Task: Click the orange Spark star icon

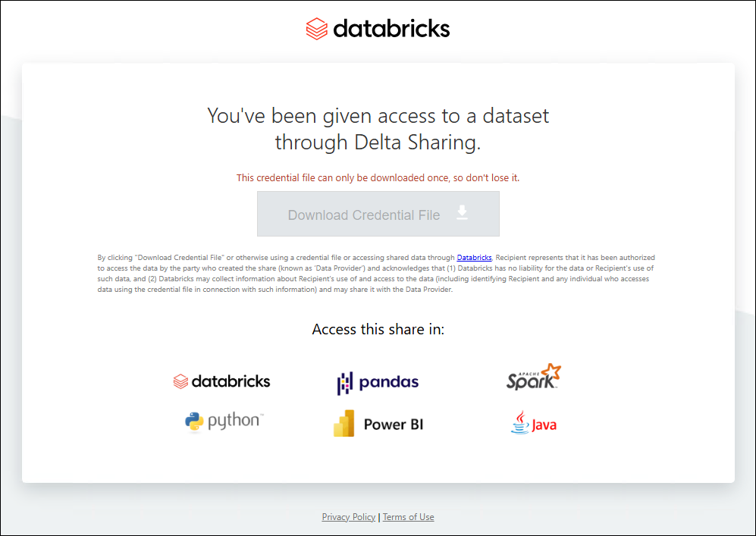Action: tap(551, 371)
